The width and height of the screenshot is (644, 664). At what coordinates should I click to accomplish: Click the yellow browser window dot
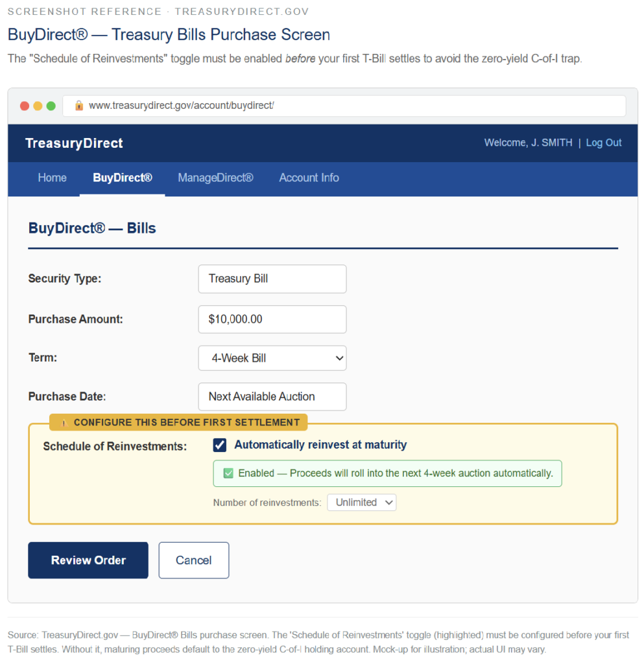38,106
